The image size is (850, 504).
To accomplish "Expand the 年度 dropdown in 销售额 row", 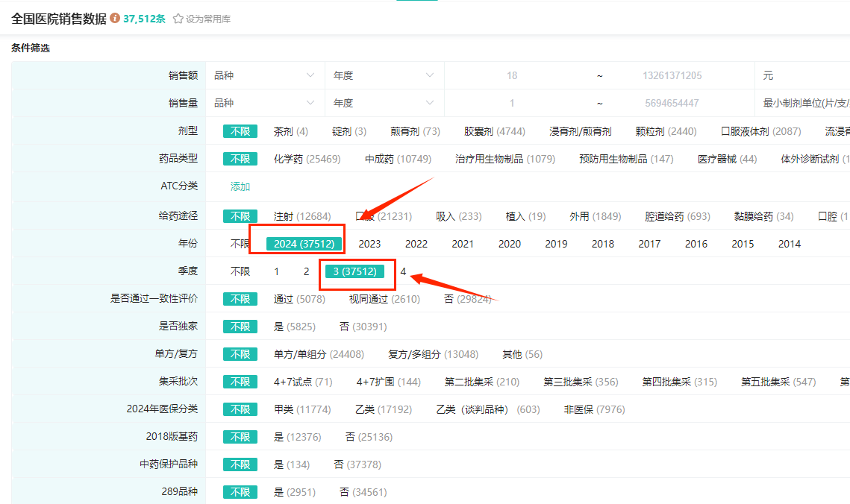I will click(384, 75).
